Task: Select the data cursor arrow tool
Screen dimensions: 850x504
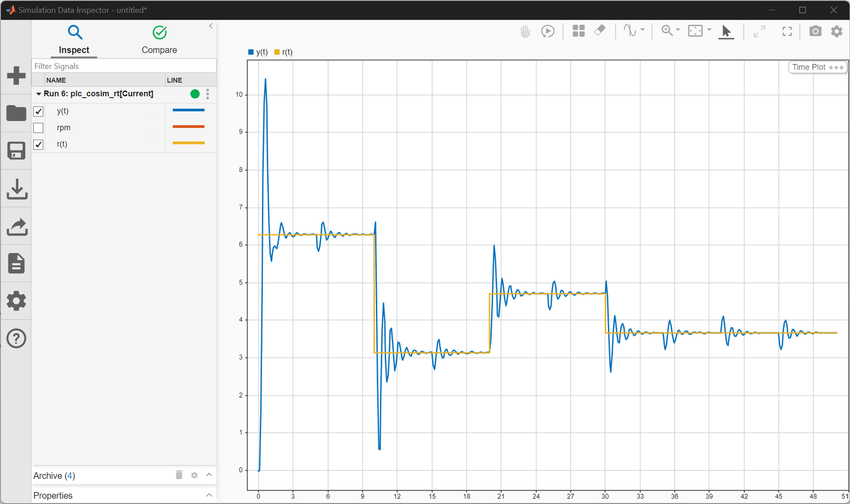Action: 726,31
